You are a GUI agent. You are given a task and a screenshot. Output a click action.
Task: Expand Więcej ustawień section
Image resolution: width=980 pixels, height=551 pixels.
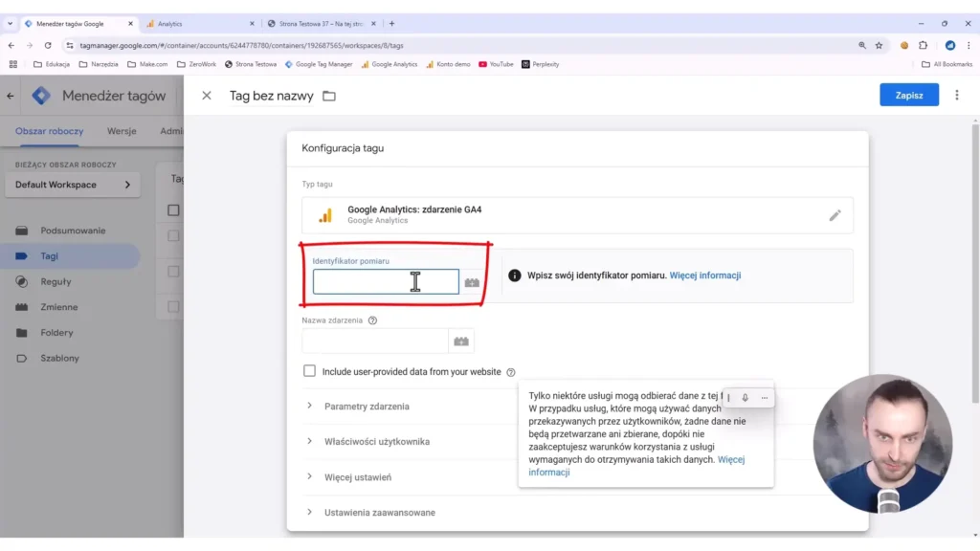coord(358,477)
